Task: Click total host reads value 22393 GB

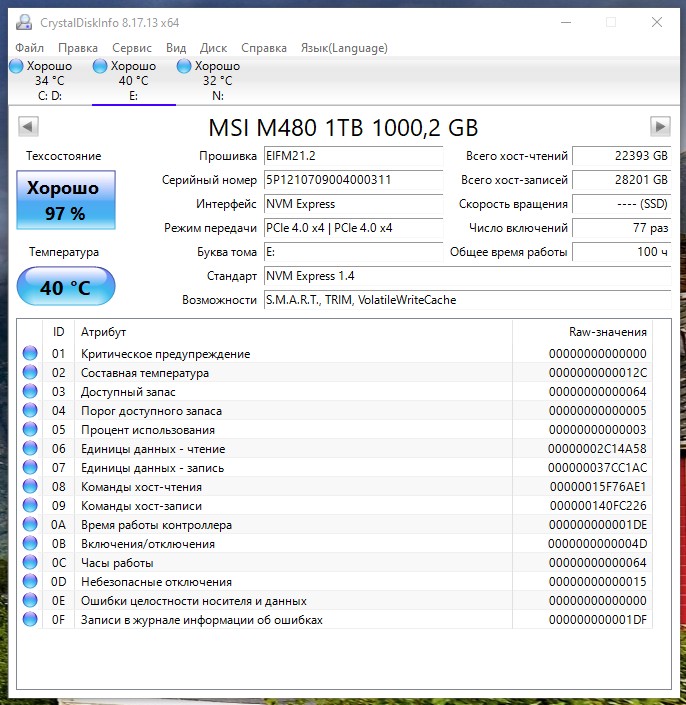Action: 621,156
